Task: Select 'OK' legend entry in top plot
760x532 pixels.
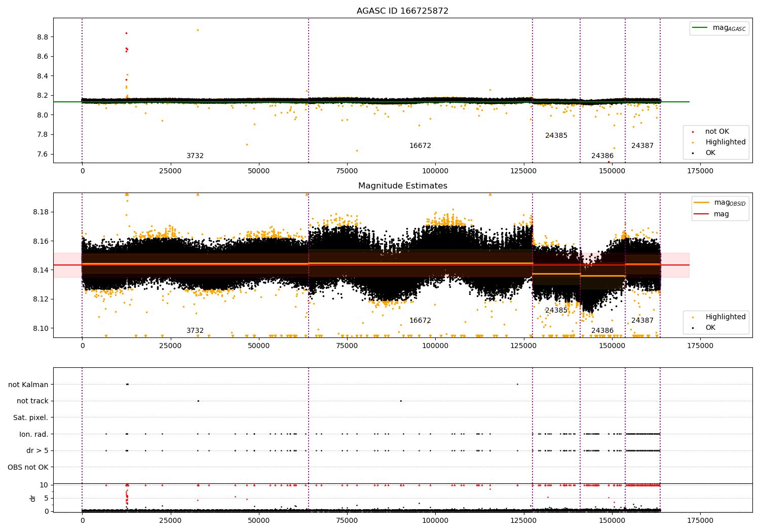Action: pos(705,153)
